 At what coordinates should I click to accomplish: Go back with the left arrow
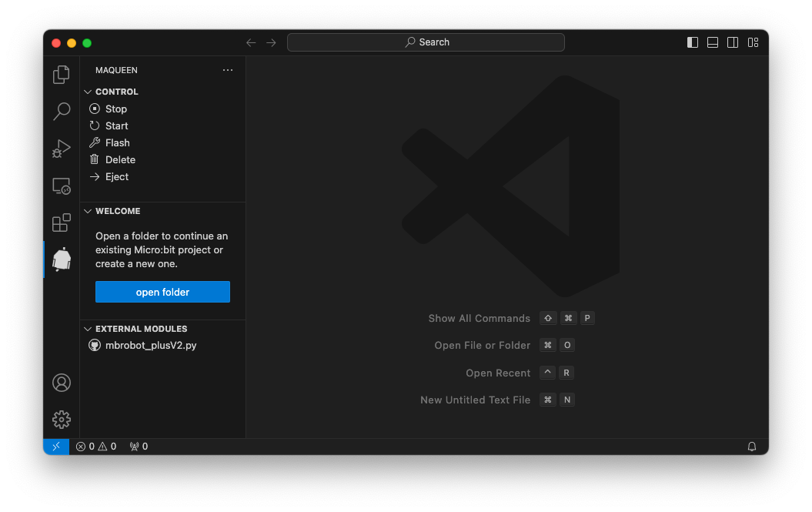click(251, 42)
